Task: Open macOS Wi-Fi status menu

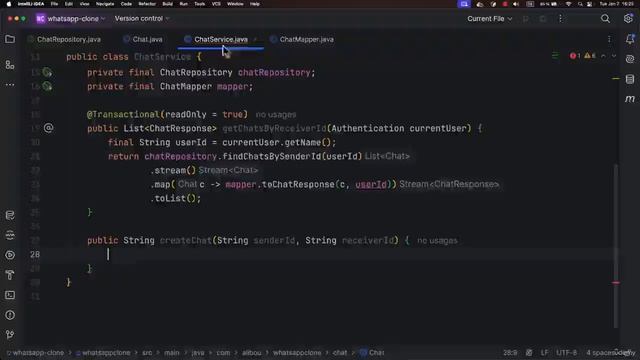Action: [x=569, y=4]
